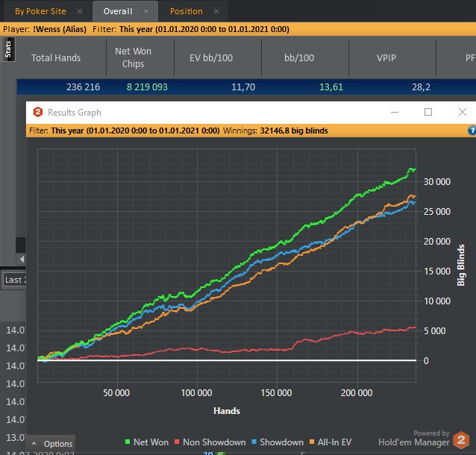Click the Hold'em Manager 2 logo at bottom right
The width and height of the screenshot is (476, 455).
tap(461, 440)
